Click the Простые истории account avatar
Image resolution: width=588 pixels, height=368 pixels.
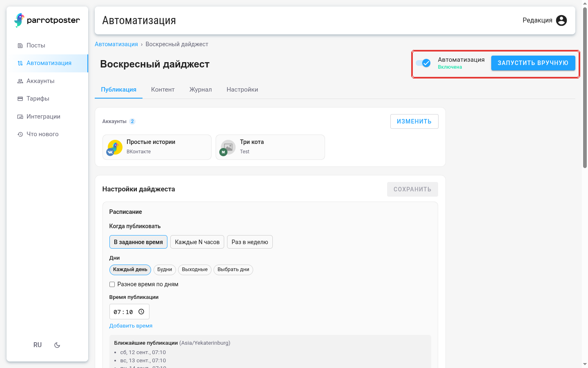pyautogui.click(x=114, y=148)
